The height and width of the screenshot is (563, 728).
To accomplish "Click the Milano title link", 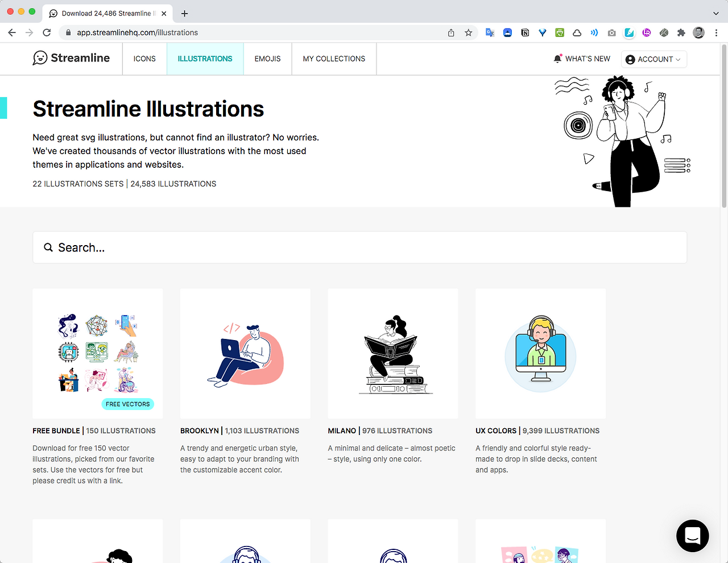I will pos(342,431).
